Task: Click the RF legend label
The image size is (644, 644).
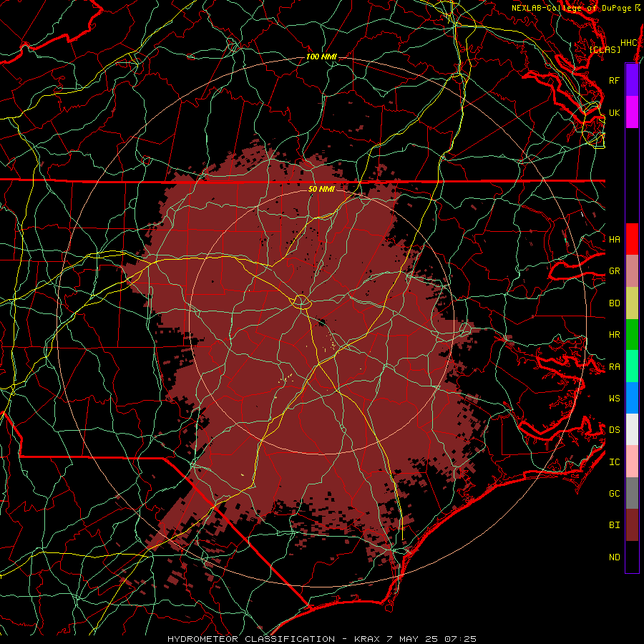Action: [x=614, y=80]
